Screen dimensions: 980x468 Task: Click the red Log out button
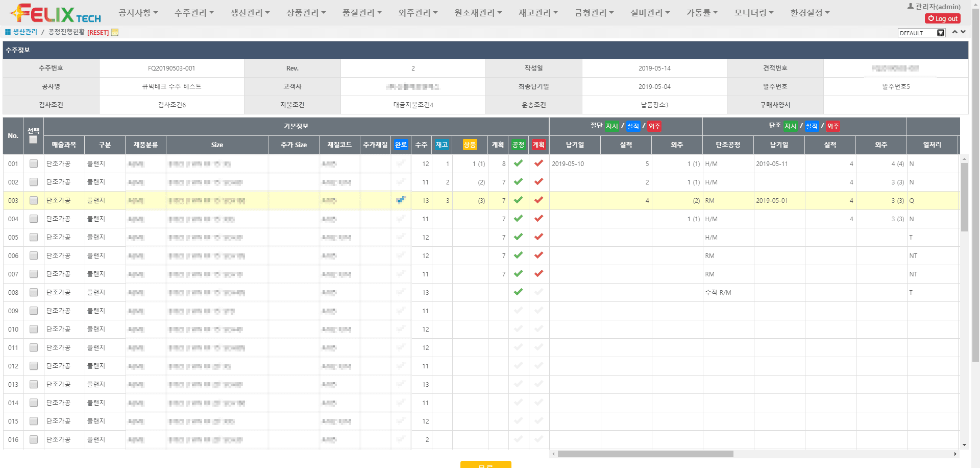[x=942, y=18]
